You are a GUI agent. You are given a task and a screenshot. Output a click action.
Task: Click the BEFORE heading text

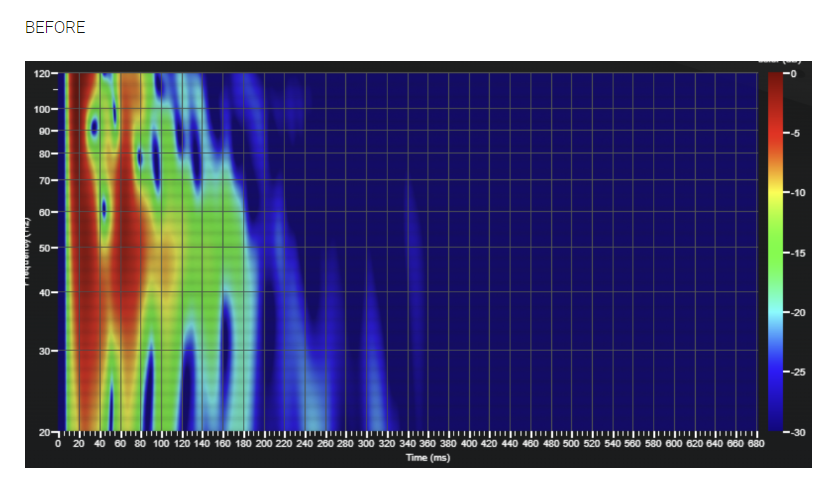tap(55, 28)
